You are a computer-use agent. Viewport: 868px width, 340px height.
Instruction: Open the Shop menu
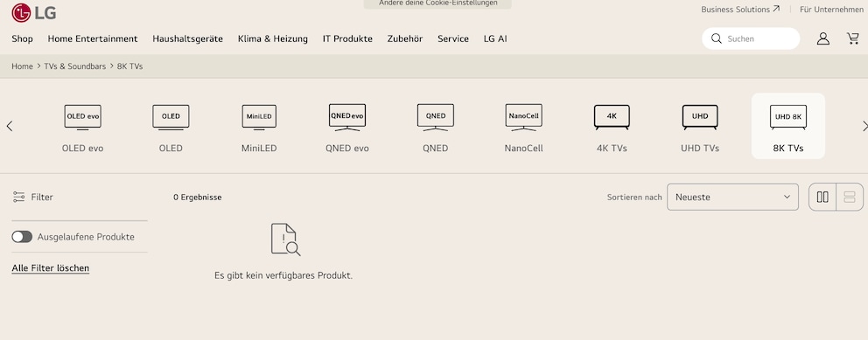22,38
